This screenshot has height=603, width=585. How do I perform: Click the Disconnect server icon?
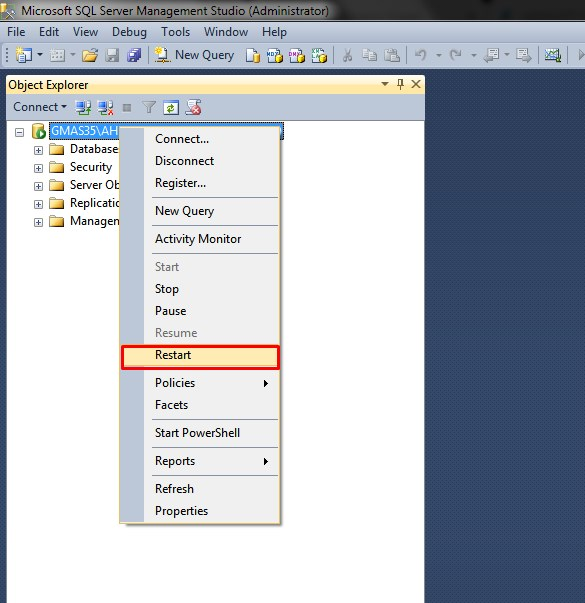point(105,108)
